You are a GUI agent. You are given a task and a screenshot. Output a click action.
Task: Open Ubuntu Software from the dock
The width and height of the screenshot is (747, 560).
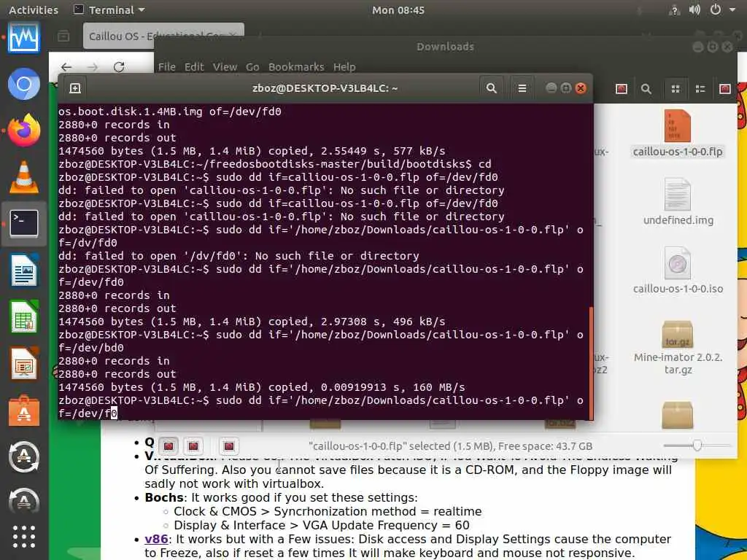24,411
